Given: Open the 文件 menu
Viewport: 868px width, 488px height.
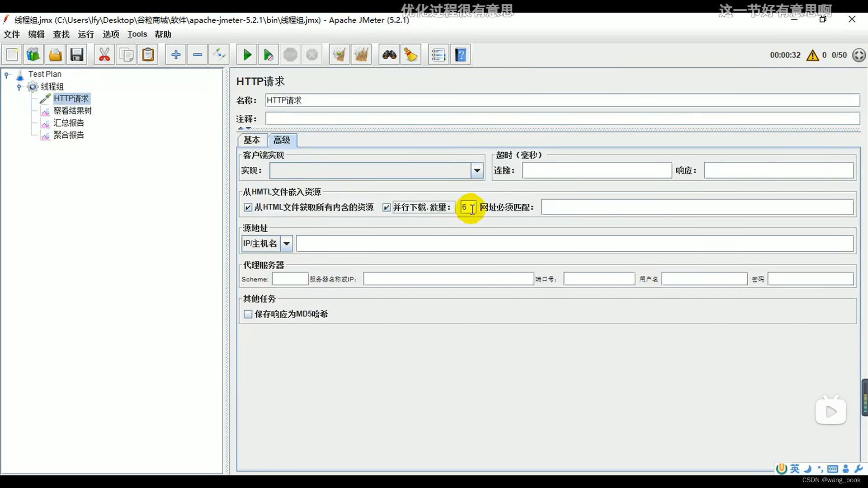Looking at the screenshot, I should click(12, 34).
